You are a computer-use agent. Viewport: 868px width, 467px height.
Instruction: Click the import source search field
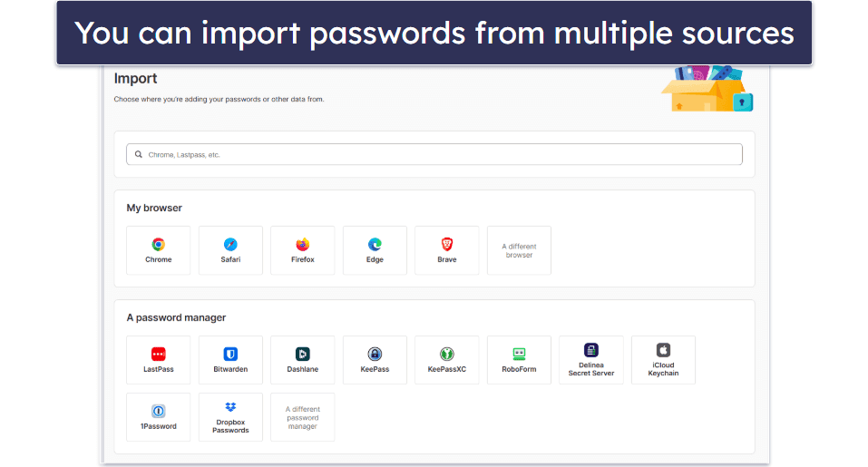(x=435, y=154)
